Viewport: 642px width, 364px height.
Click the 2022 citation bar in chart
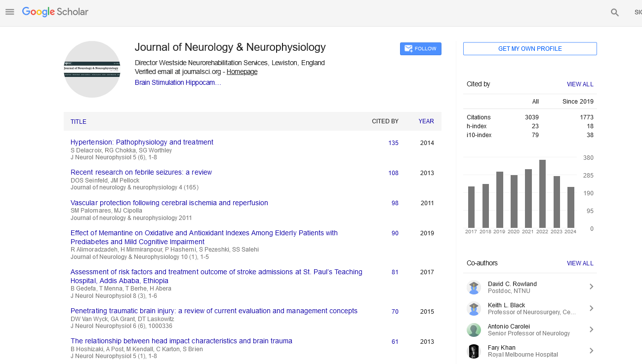(x=542, y=194)
